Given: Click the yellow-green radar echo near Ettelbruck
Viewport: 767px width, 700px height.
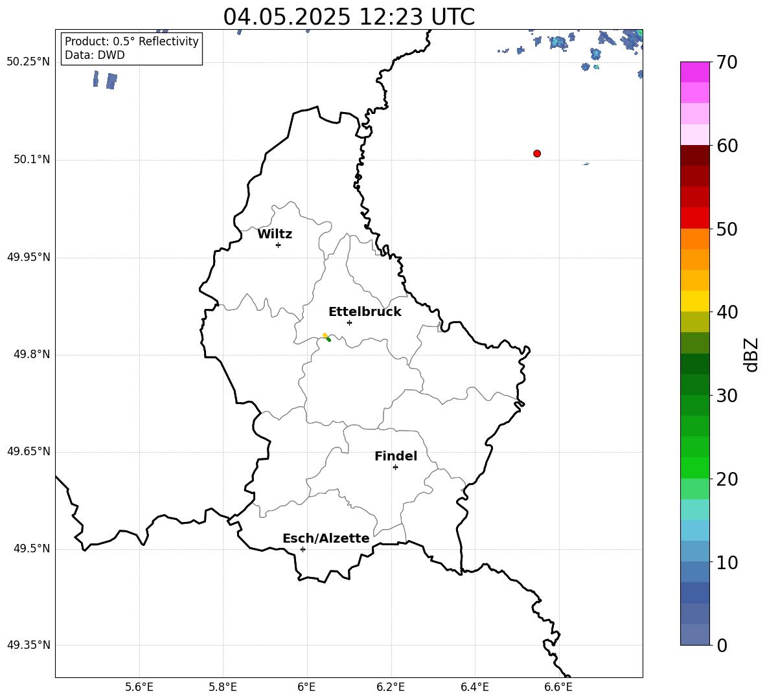Looking at the screenshot, I should [326, 337].
